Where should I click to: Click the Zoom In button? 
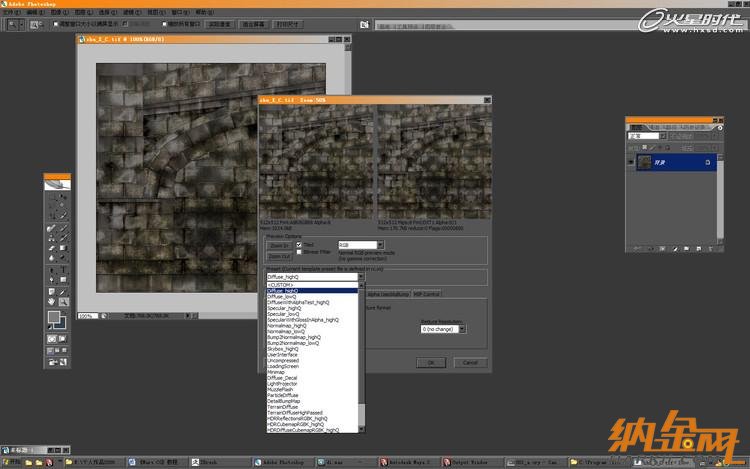point(279,245)
